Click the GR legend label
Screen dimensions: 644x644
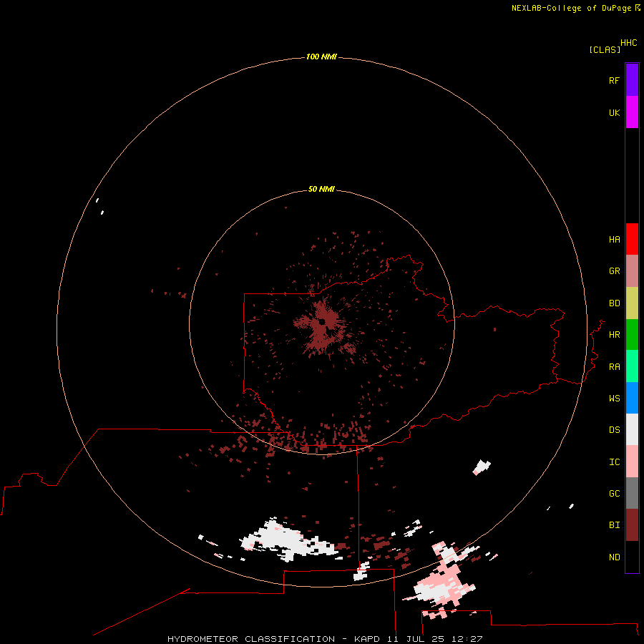(614, 271)
